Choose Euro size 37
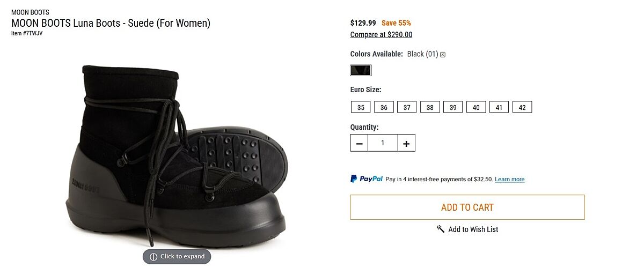The height and width of the screenshot is (275, 644). pyautogui.click(x=407, y=107)
